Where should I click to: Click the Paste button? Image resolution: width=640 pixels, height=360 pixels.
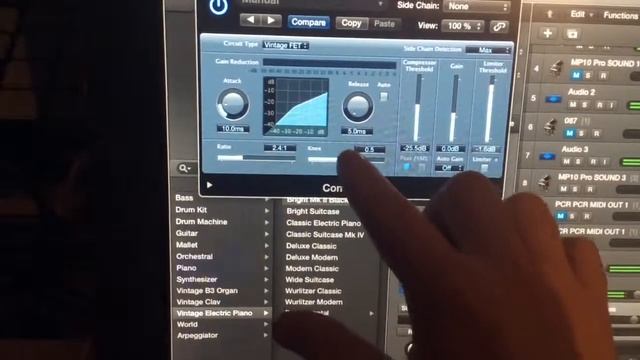(x=384, y=24)
